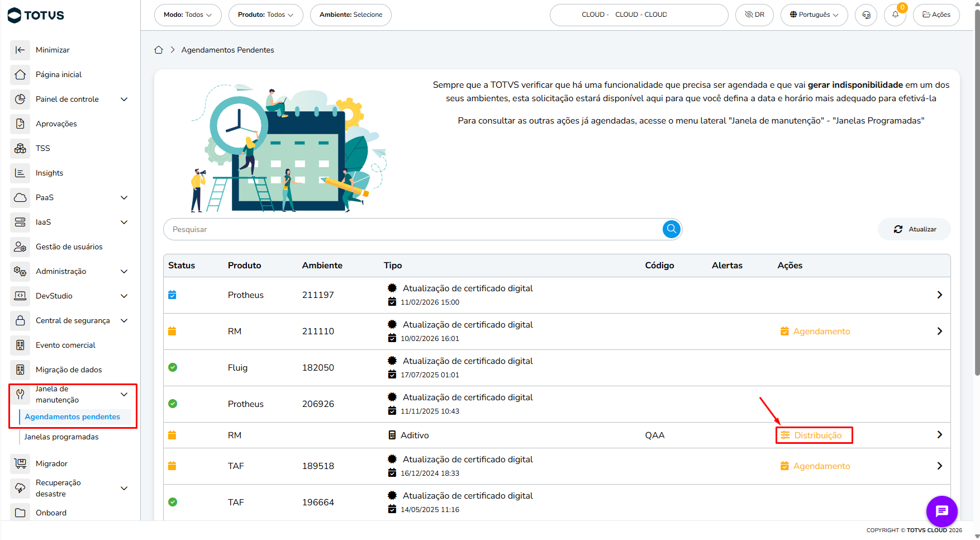
Task: Click Painel de controle chart icon
Action: (x=20, y=99)
